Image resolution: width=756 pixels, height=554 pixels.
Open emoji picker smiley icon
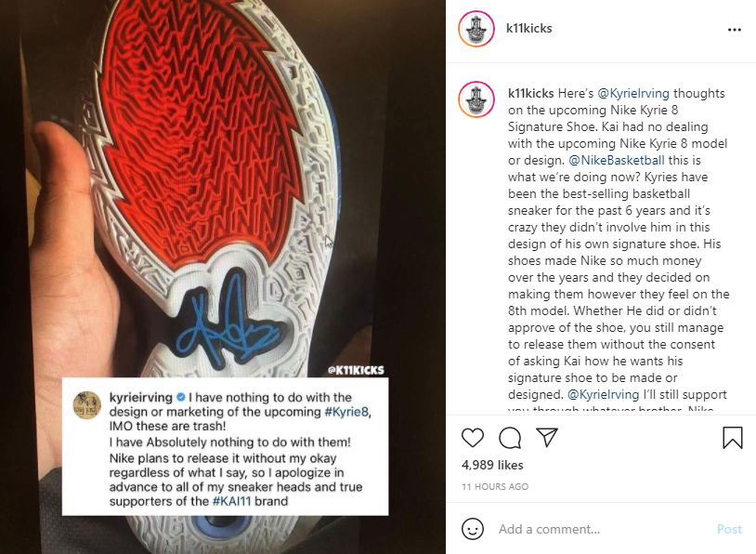coord(473,529)
